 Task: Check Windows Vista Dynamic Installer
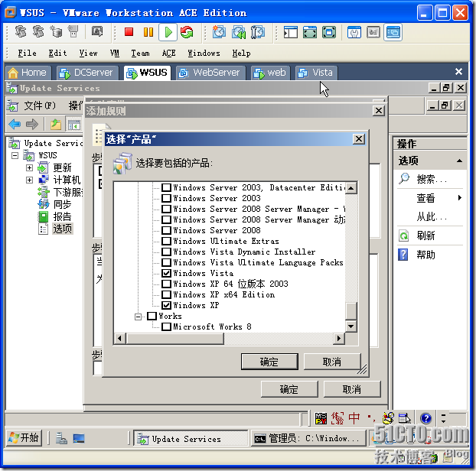coord(166,252)
